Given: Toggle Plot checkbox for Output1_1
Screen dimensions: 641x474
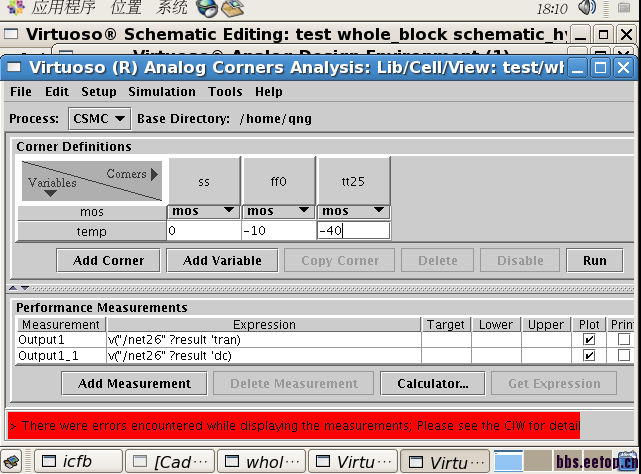Looking at the screenshot, I should pos(589,355).
